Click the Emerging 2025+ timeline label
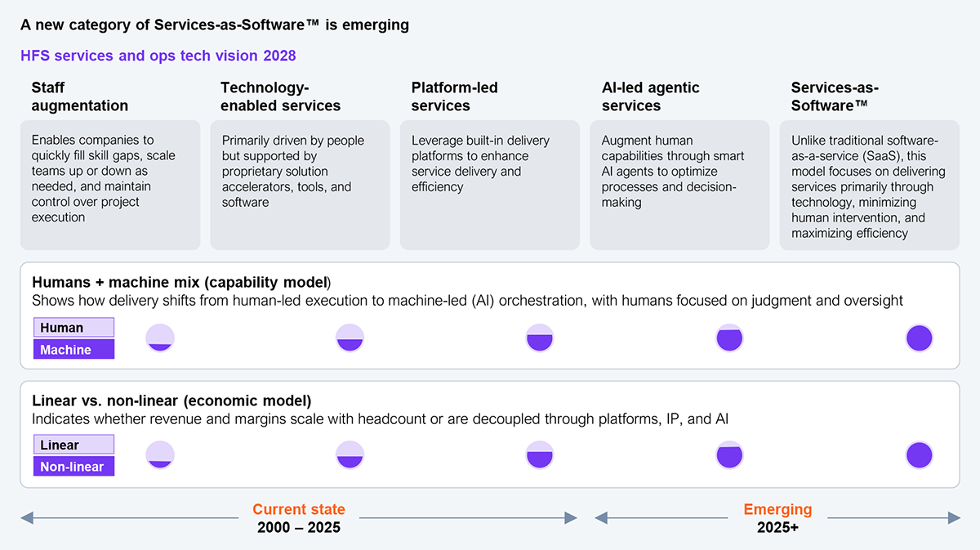 [x=777, y=518]
